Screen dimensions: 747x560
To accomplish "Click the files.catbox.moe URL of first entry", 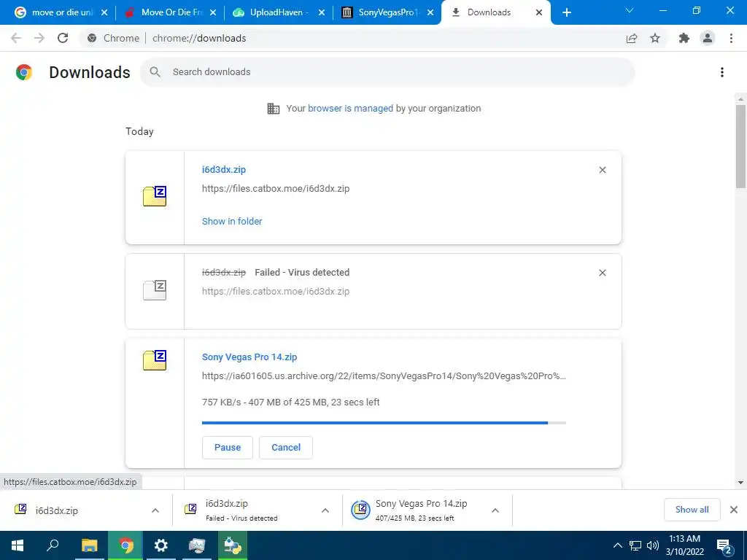I will (276, 189).
